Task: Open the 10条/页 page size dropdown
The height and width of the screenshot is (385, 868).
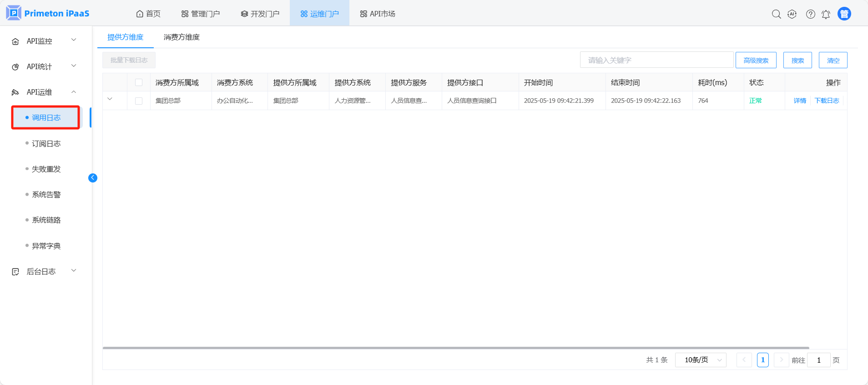Action: tap(701, 360)
